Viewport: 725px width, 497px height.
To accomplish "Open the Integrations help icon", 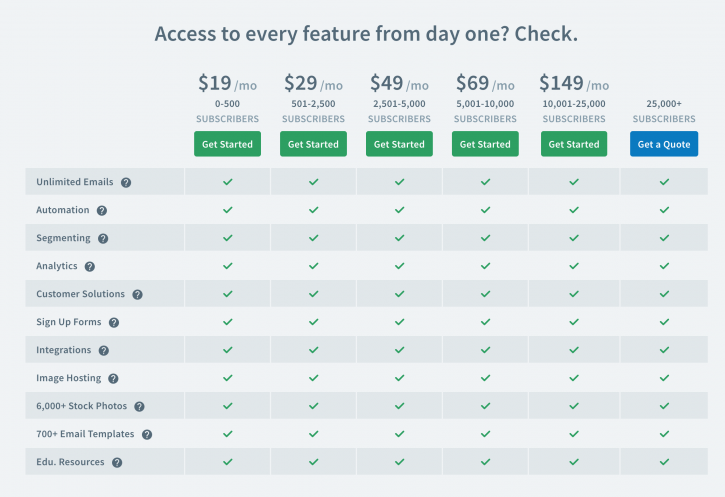I will 104,351.
